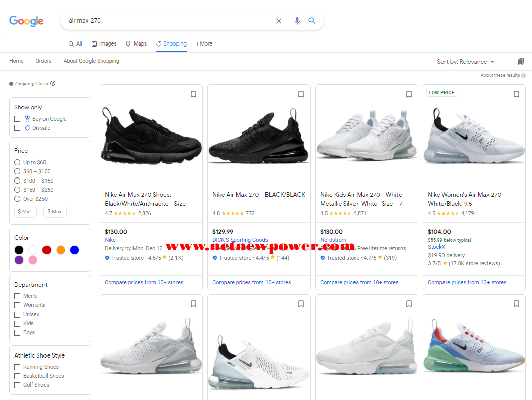Open saved items bookmark icon near Sort by
The image size is (532, 400).
tap(521, 61)
